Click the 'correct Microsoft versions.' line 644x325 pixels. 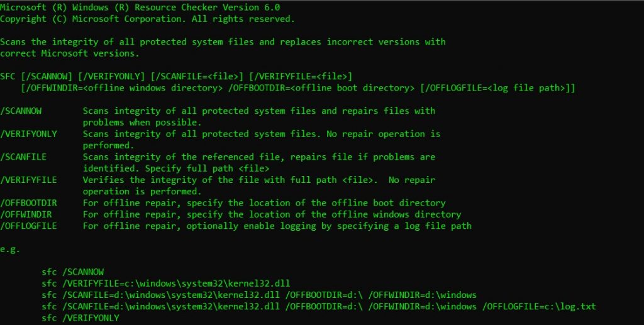(x=69, y=53)
